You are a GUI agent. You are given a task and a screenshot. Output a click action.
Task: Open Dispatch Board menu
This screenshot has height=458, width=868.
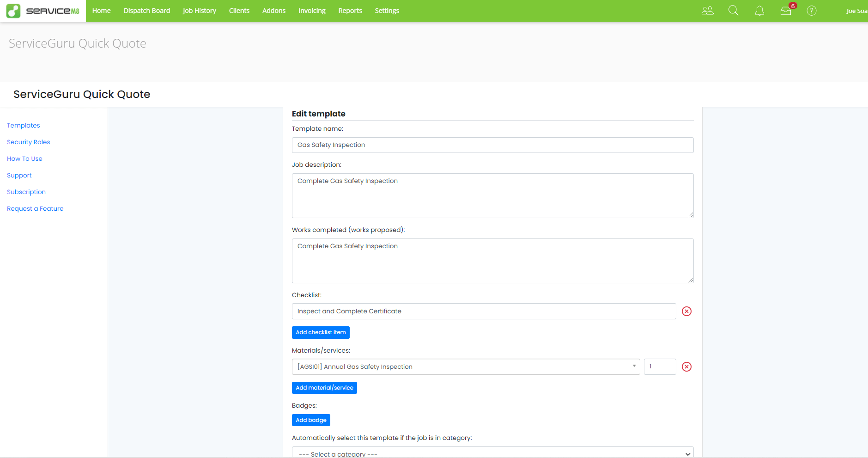(147, 11)
